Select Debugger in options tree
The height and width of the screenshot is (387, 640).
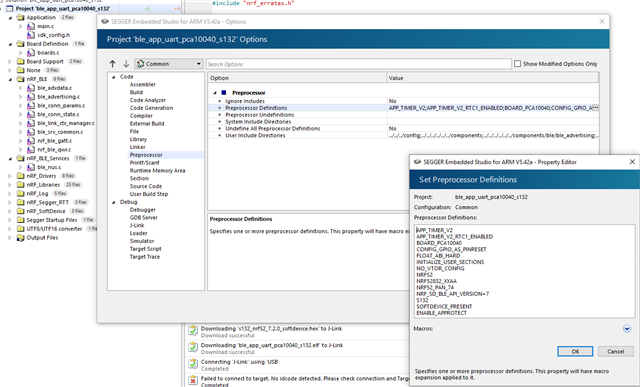point(143,210)
